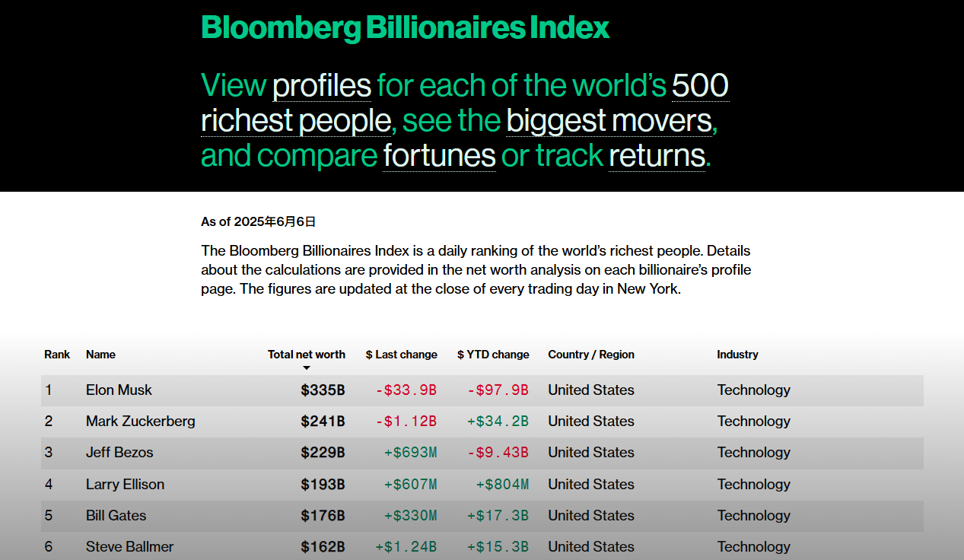This screenshot has width=964, height=560.
Task: Sort table by Total net worth header
Action: 306,355
